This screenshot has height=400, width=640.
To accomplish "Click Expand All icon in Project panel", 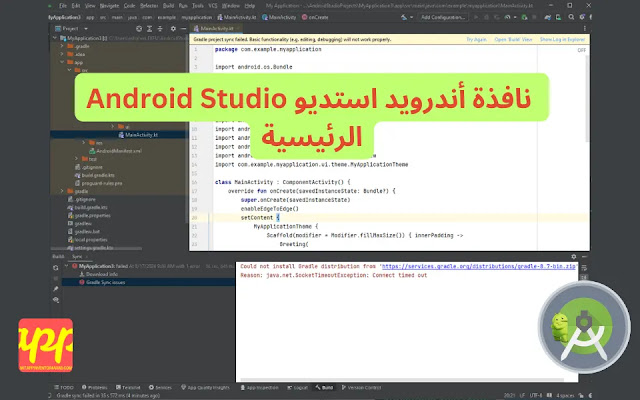I will pos(149,29).
